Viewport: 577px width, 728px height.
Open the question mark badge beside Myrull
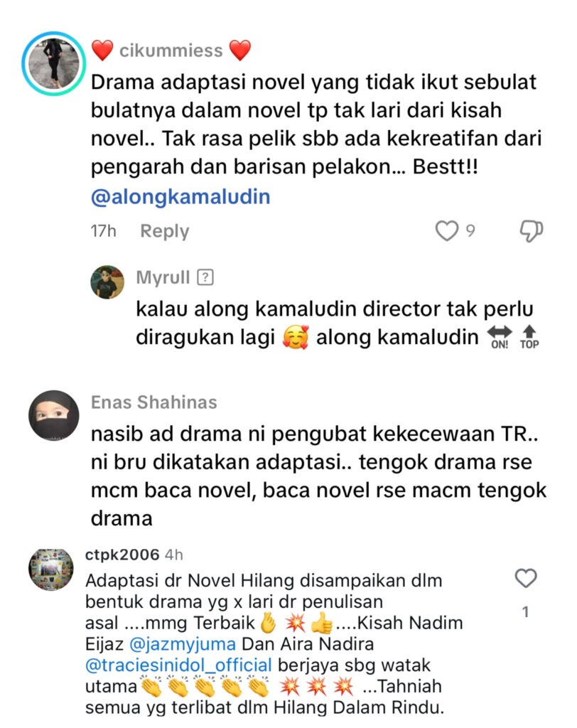pos(205,277)
